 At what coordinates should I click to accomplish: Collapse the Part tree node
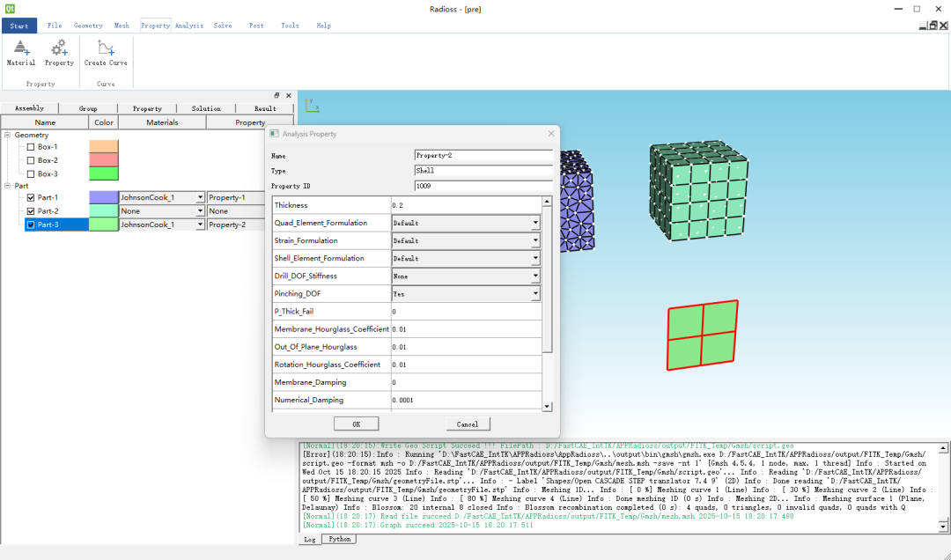(7, 186)
